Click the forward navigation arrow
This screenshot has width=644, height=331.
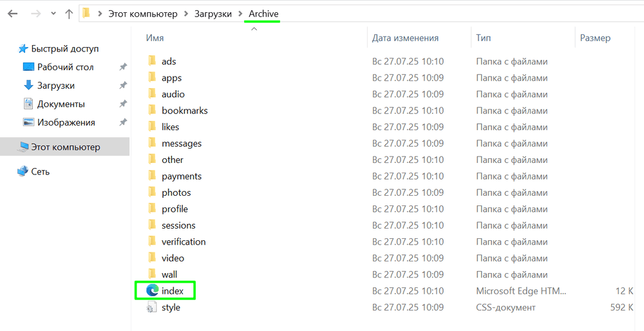tap(35, 14)
